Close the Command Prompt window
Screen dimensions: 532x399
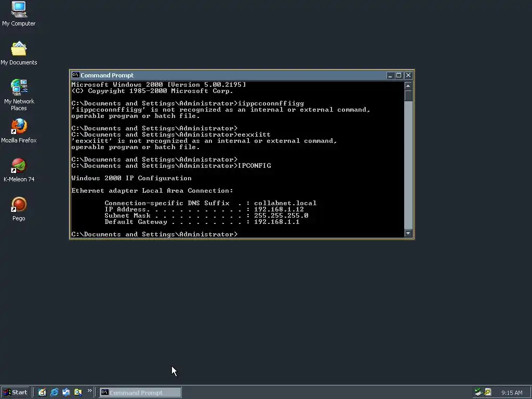pyautogui.click(x=408, y=75)
